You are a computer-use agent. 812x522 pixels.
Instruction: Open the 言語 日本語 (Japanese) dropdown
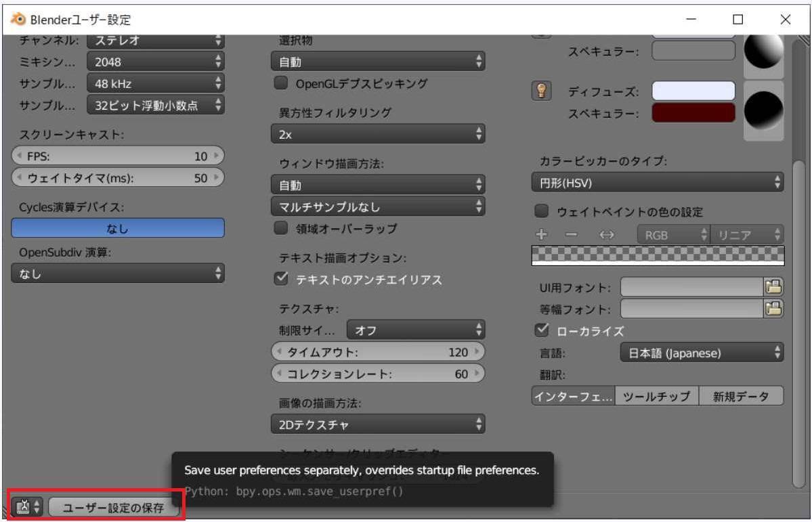[701, 353]
